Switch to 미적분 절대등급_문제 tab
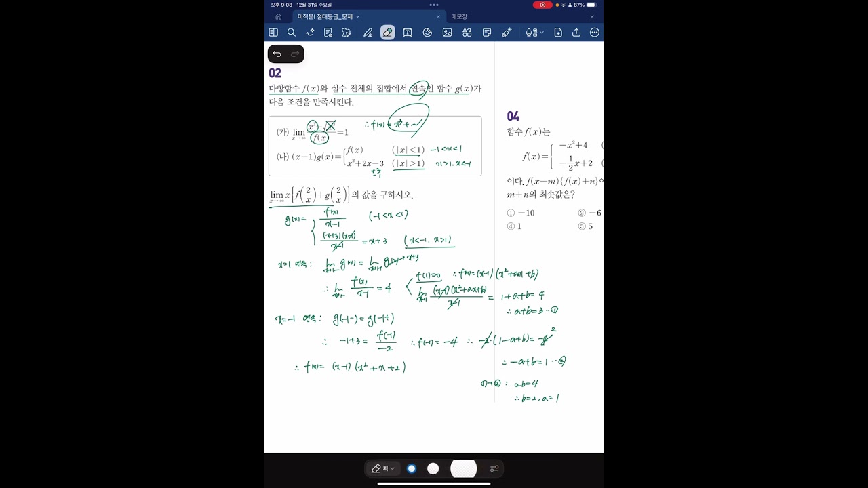868x488 pixels. tap(325, 16)
